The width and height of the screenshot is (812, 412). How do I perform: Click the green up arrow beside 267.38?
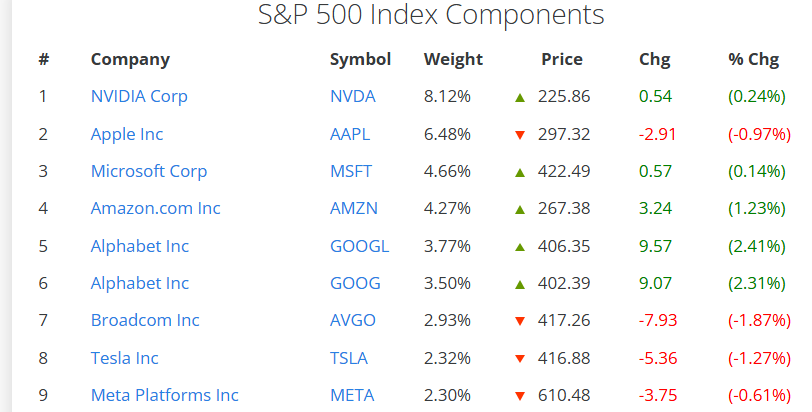520,210
